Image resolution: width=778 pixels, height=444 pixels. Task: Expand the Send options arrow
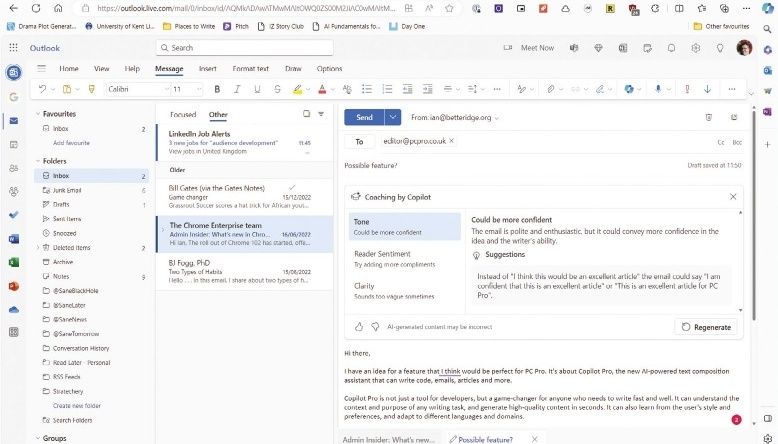pos(392,118)
